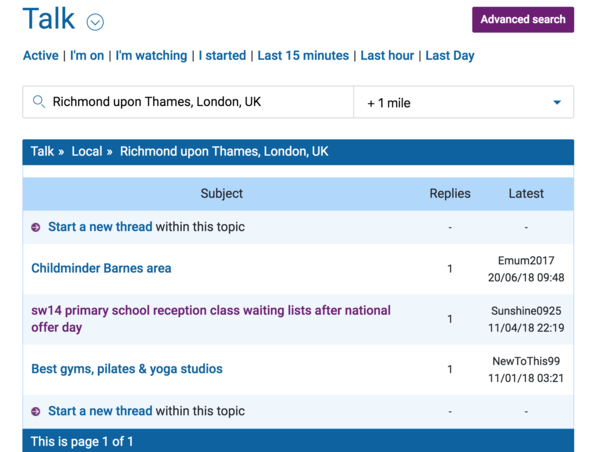Go to Talk breadcrumb link

(x=42, y=152)
